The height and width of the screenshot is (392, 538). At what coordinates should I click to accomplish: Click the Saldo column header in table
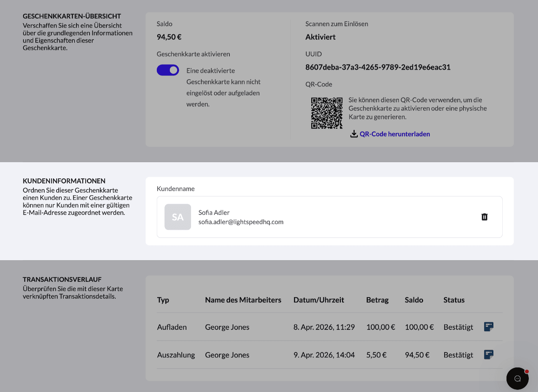pyautogui.click(x=414, y=300)
